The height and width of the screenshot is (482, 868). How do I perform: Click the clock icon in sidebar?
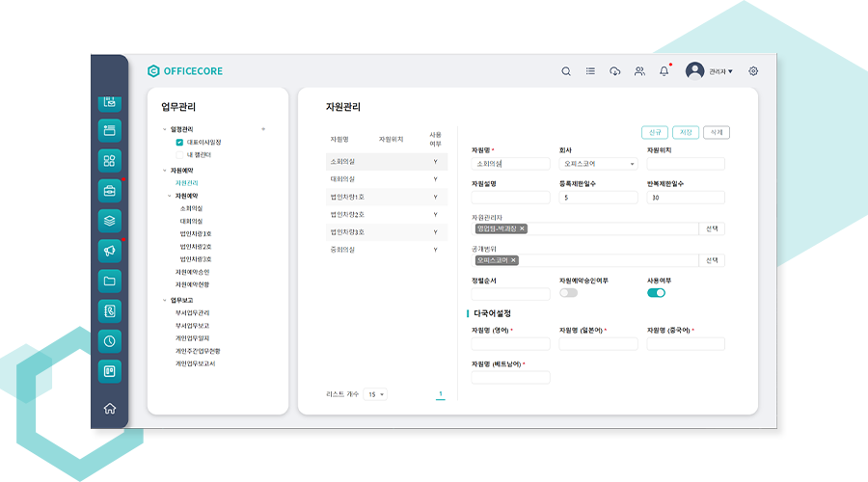pos(109,340)
